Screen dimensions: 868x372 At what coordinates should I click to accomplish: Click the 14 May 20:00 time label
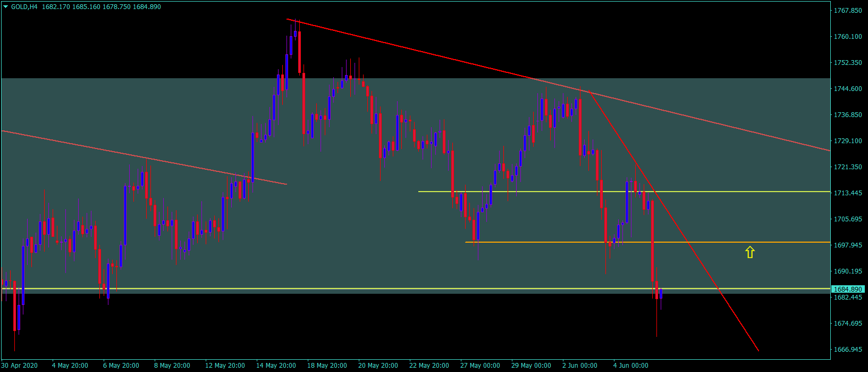pyautogui.click(x=276, y=366)
